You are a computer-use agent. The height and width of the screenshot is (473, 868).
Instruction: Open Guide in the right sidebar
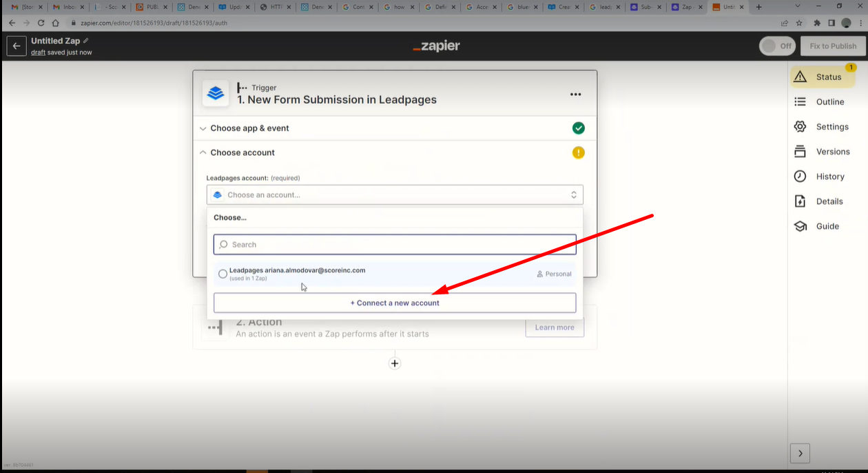click(x=816, y=225)
